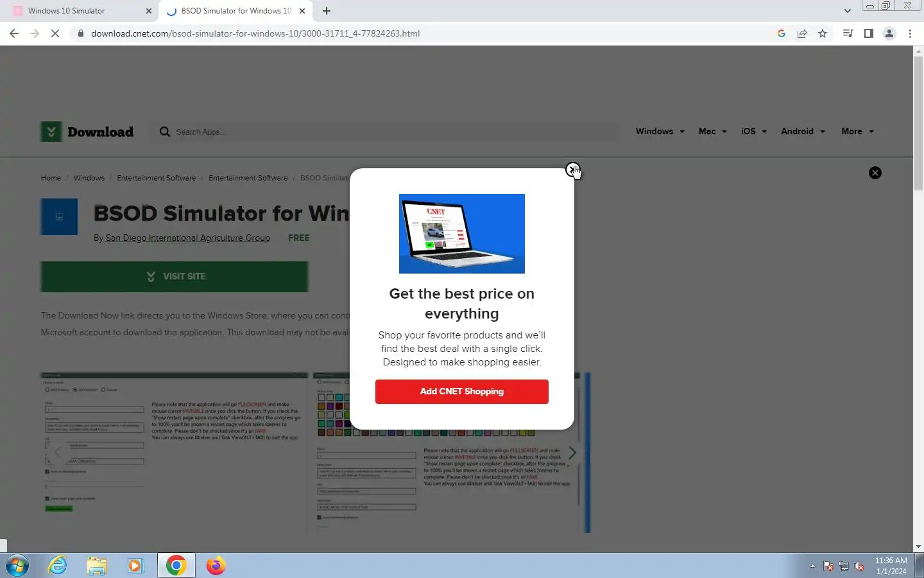Image resolution: width=924 pixels, height=578 pixels.
Task: Show next screenshot with right chevron
Action: point(572,453)
